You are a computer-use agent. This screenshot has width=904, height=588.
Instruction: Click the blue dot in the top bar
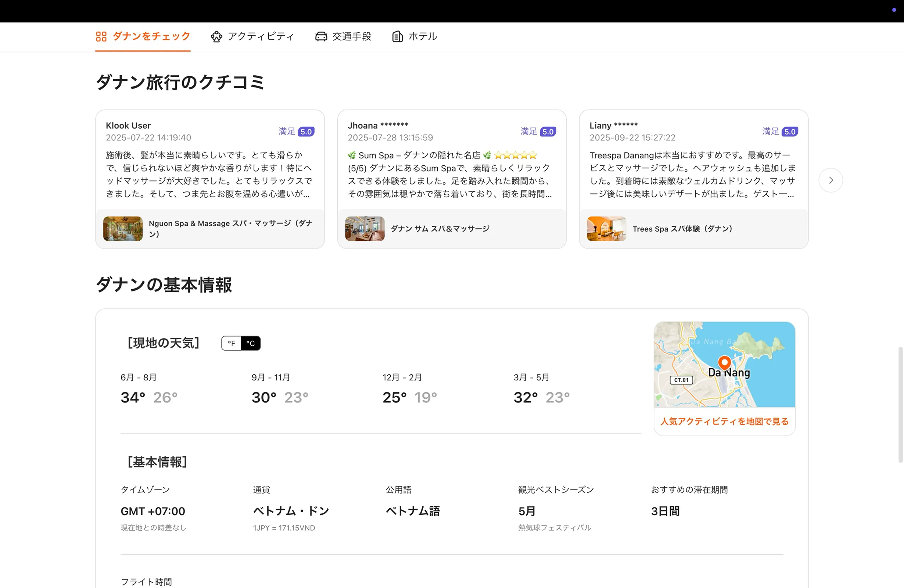[894, 10]
